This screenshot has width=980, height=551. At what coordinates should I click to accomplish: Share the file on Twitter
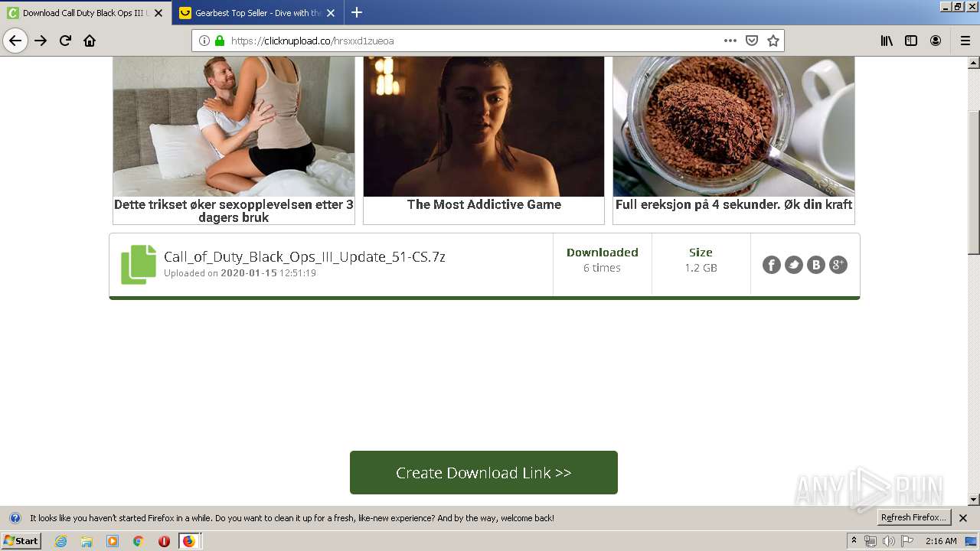794,265
